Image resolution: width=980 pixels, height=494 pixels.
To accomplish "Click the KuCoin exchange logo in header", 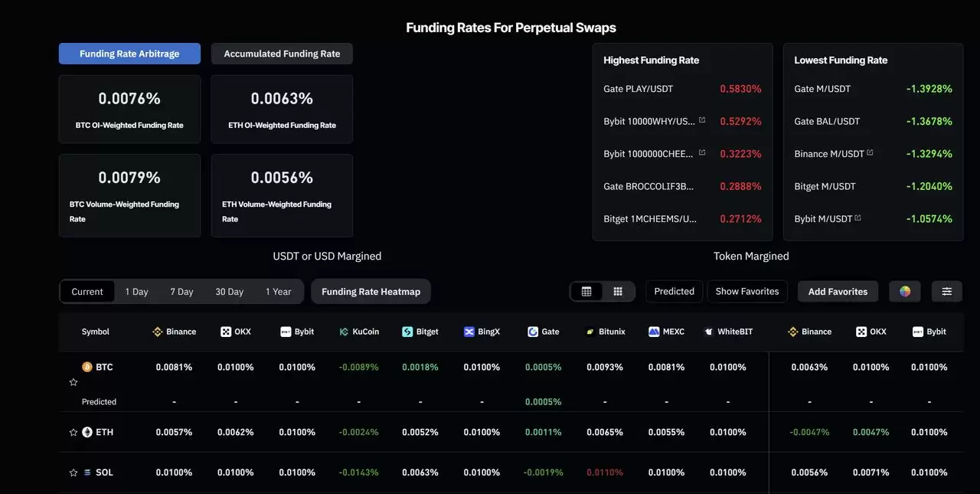I will click(x=344, y=332).
